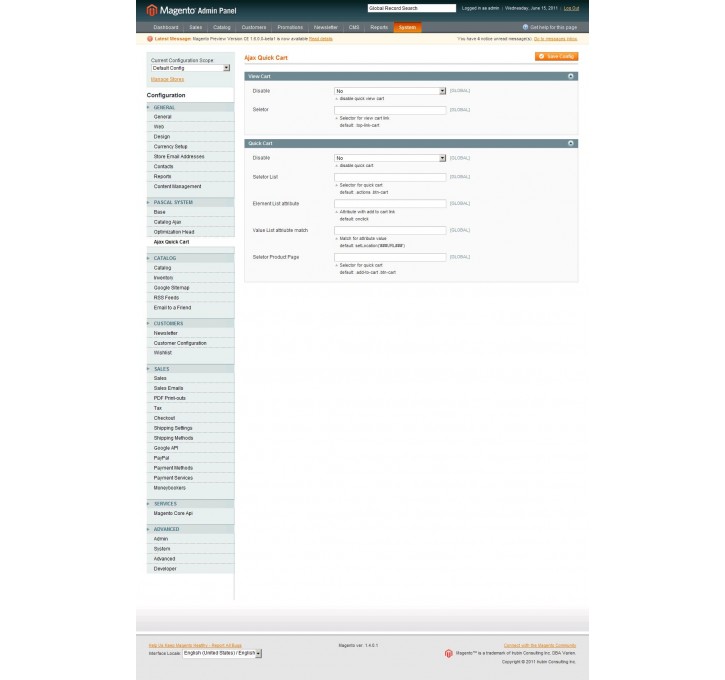Open Contacts configuration in sidebar

190,166
